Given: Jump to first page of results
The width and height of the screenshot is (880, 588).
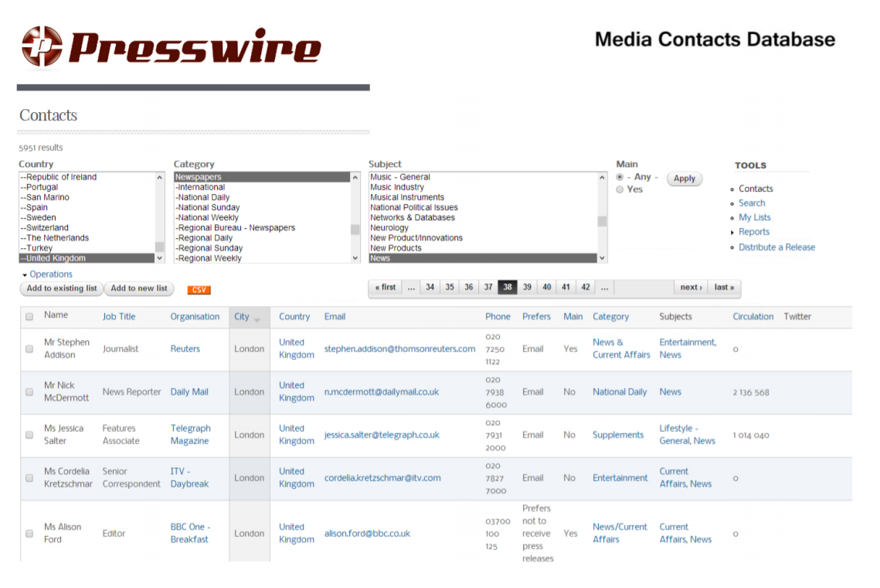Looking at the screenshot, I should click(x=386, y=287).
